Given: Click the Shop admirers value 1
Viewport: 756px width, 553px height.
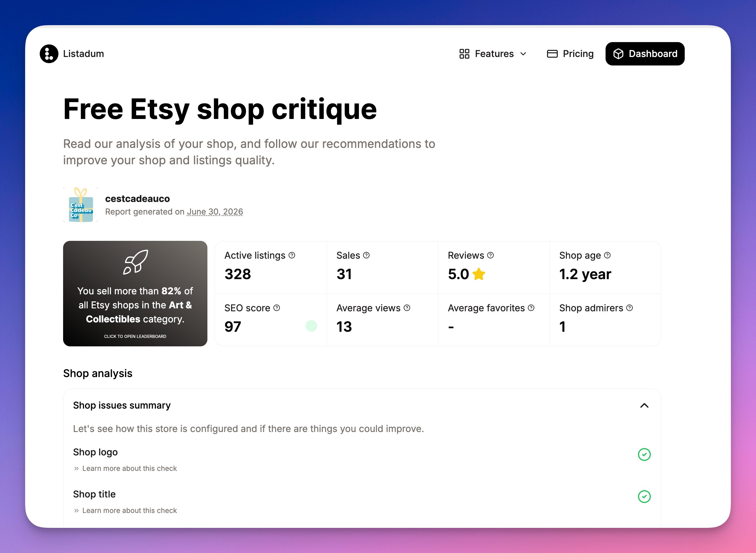Looking at the screenshot, I should 562,326.
